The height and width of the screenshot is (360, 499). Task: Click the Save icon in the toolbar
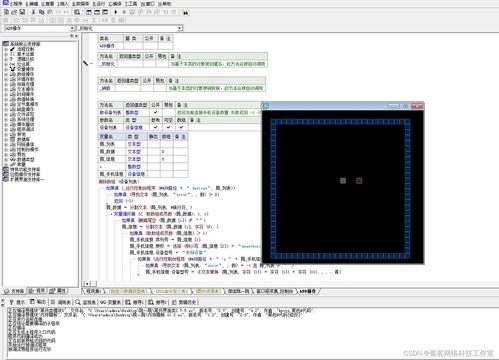(x=22, y=12)
